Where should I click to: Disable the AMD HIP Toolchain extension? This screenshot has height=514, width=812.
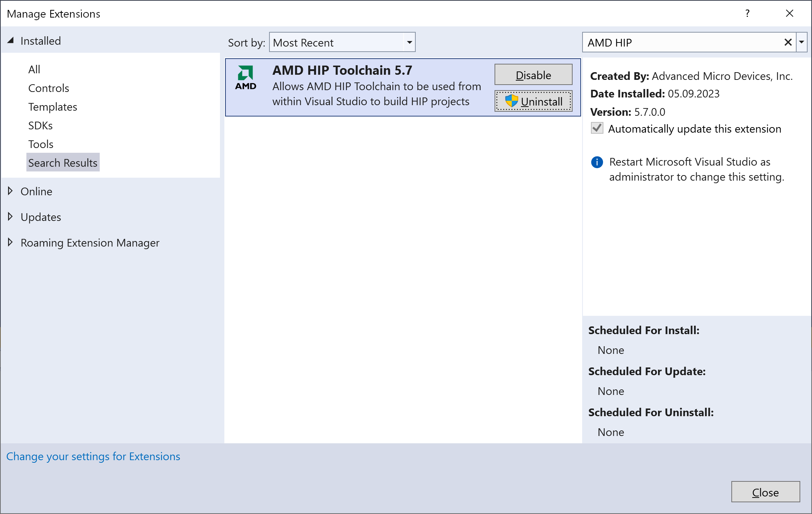(x=533, y=75)
